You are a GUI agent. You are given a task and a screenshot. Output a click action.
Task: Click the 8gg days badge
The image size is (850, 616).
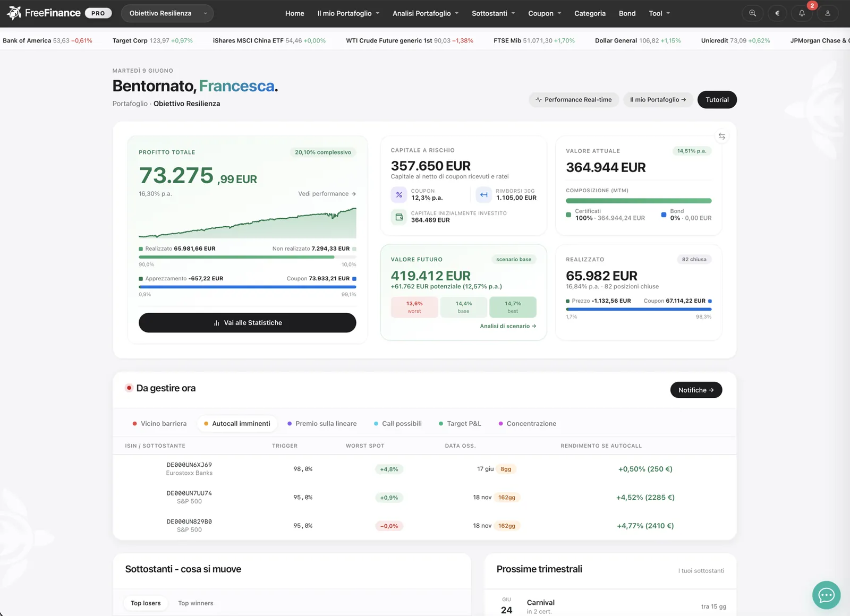506,469
